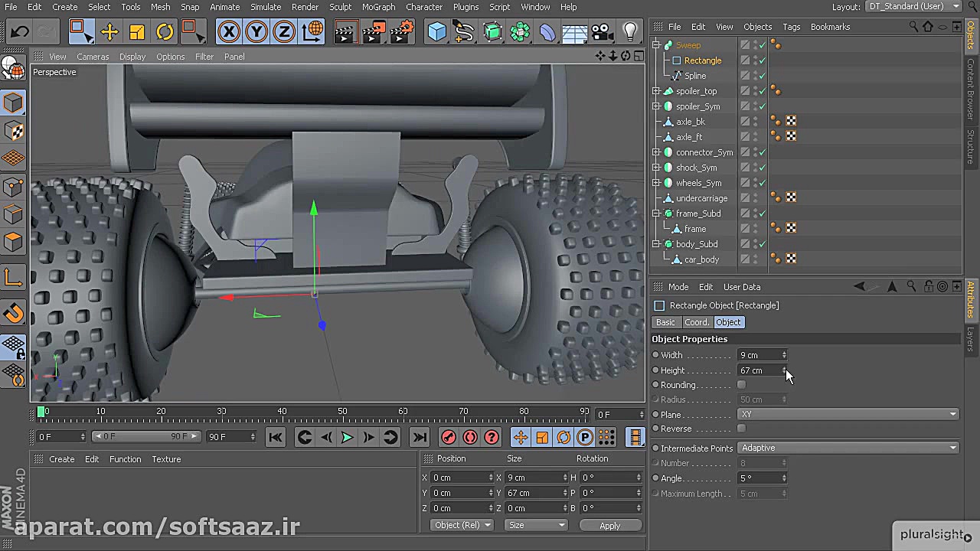Toggle the green checkmark for spoiler_Sym

(x=762, y=106)
